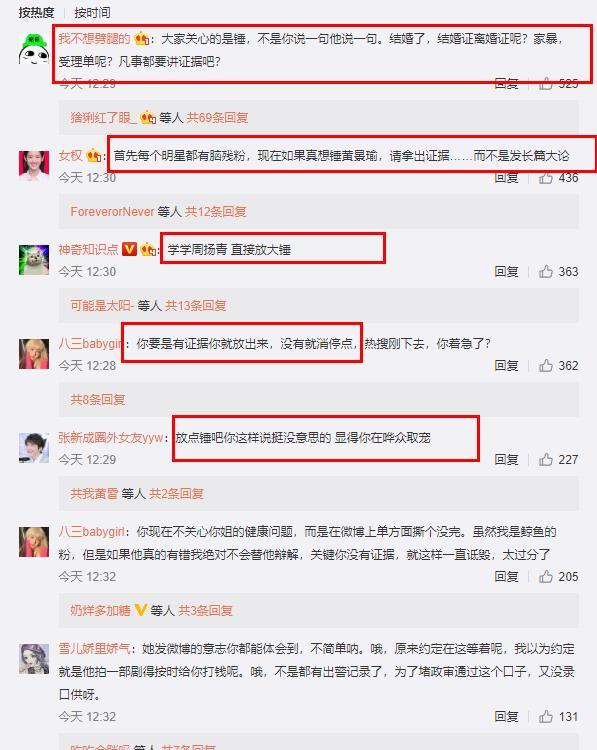
Task: Expand the 共8条回复 replies
Action: [x=98, y=399]
